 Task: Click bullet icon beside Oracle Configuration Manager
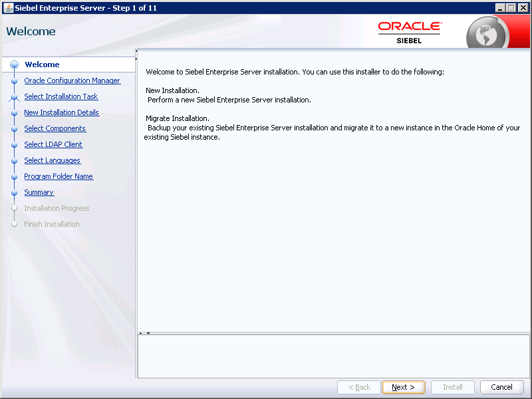tap(14, 80)
